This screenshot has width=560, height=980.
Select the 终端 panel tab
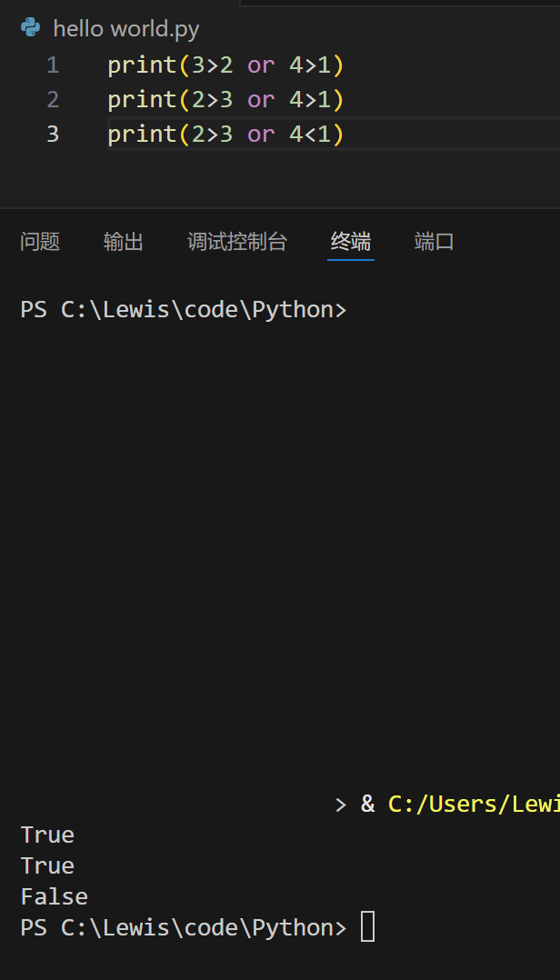point(351,242)
